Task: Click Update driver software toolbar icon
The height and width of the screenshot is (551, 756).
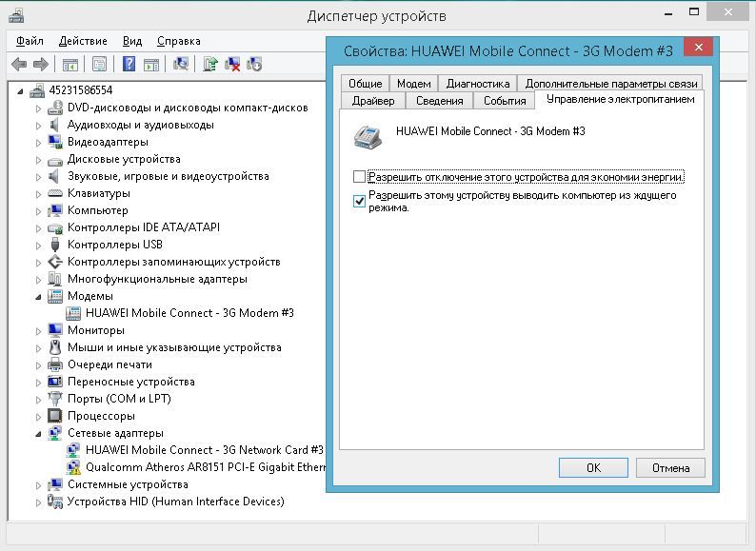Action: point(210,64)
